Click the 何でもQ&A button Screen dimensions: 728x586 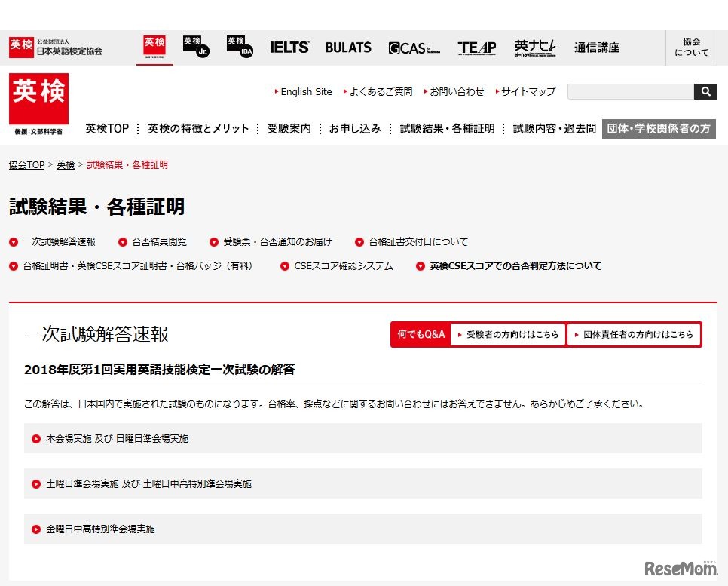pos(419,334)
